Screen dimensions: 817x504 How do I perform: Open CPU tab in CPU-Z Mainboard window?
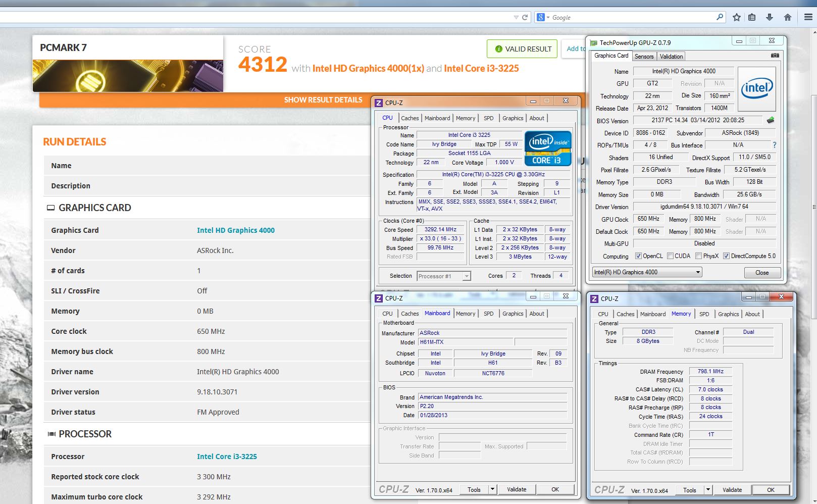[387, 314]
